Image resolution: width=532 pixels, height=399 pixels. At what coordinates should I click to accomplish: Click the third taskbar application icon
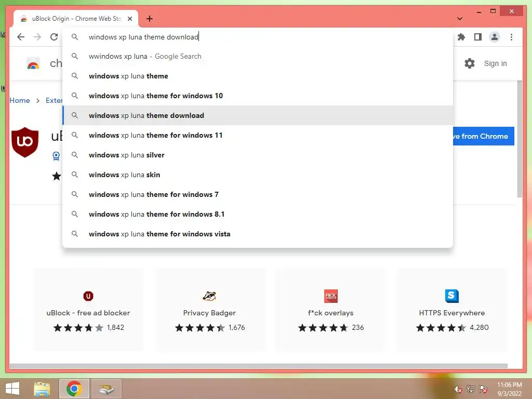coord(106,389)
